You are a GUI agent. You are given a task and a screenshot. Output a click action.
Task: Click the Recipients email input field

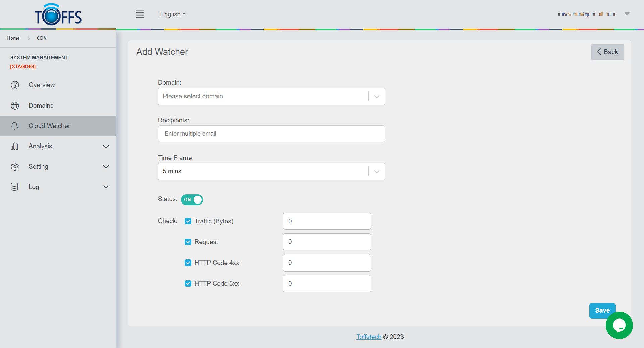coord(271,134)
